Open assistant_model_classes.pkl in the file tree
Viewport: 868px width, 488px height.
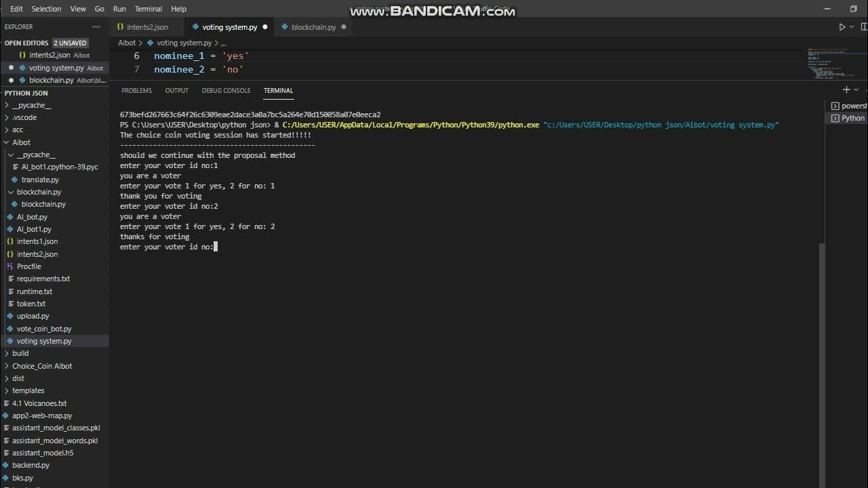[56, 428]
